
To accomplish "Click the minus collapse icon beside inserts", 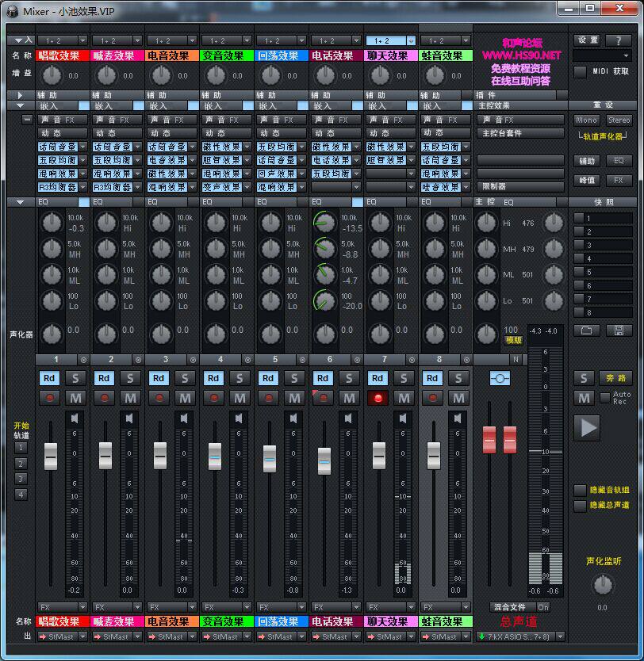I will click(x=27, y=120).
